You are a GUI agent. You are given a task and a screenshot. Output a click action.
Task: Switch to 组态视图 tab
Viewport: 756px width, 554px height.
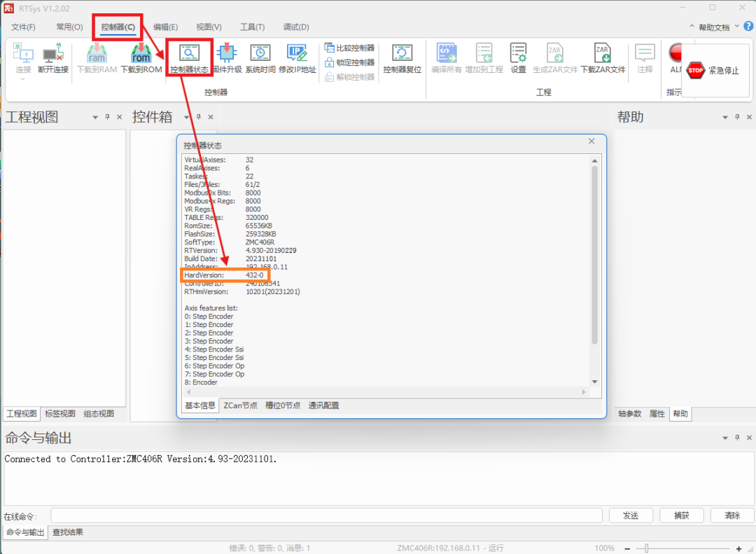point(99,413)
